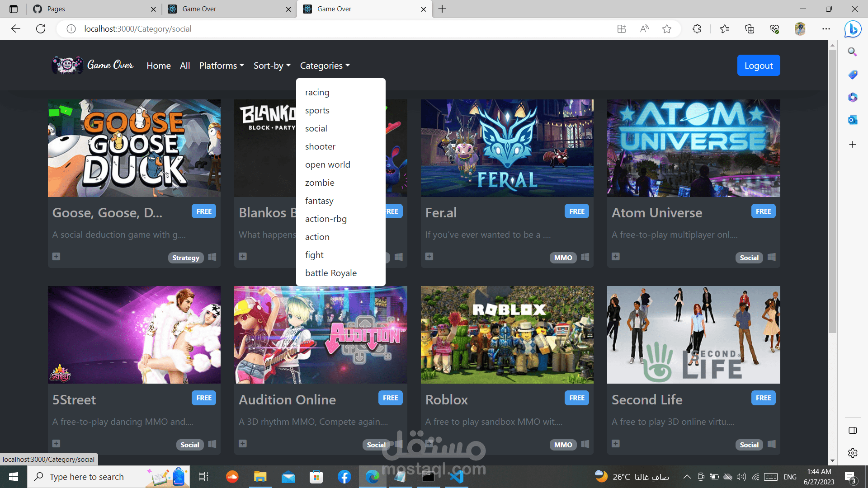The image size is (868, 488).
Task: Click plus icon on Second Life card
Action: (615, 444)
